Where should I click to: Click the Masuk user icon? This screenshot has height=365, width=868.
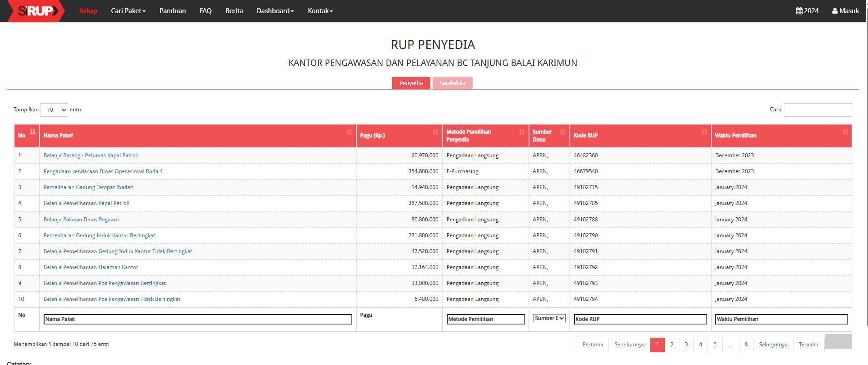(835, 11)
